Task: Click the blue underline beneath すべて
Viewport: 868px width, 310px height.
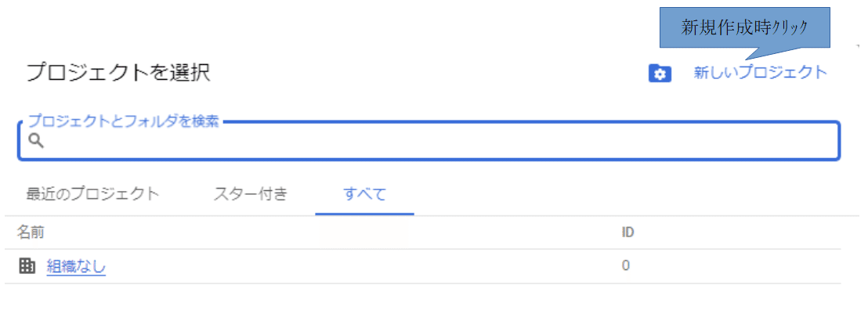Action: pos(365,214)
